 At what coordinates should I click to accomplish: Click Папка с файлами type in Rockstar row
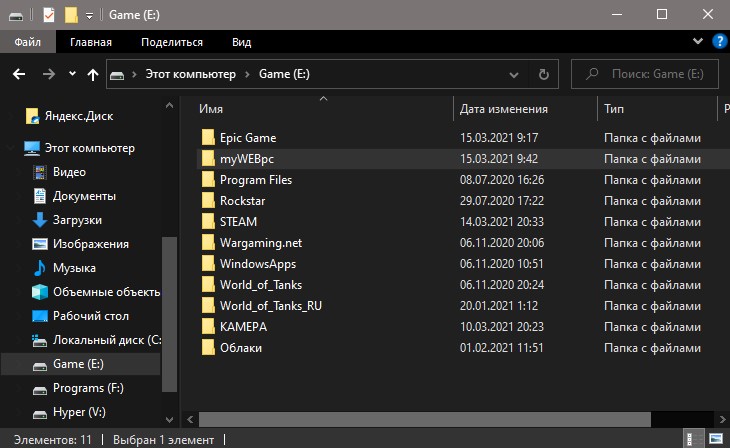tap(652, 201)
